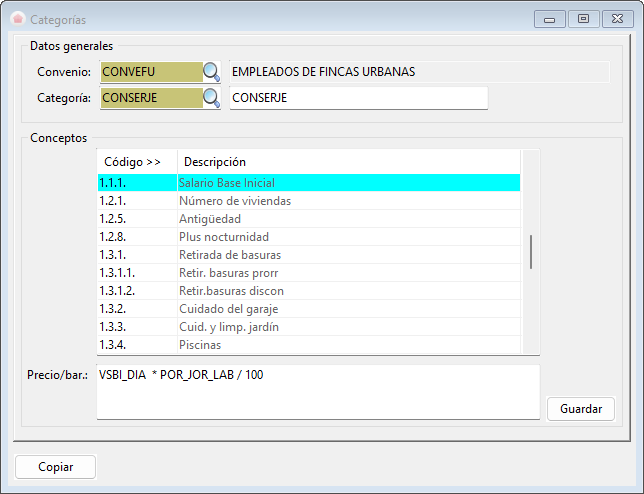Screen dimensions: 644x494
Task: Select the Piscinas concept row
Action: [308, 345]
